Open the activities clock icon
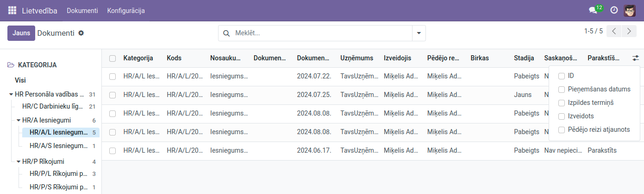Screen dimensions: 644x194 pos(614,10)
